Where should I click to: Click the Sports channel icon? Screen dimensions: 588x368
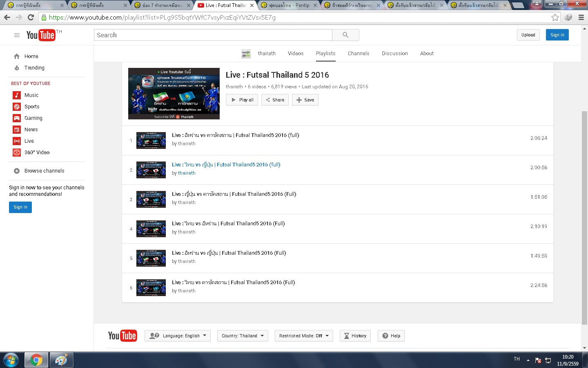point(17,107)
